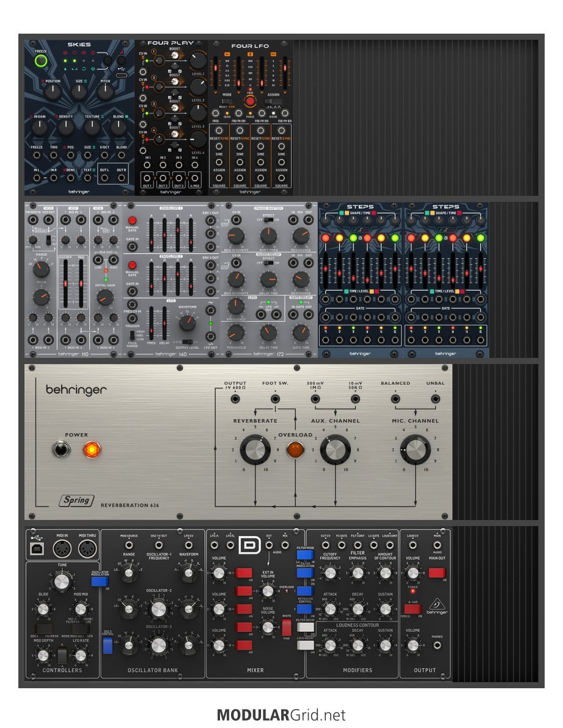This screenshot has width=563, height=728.
Task: Click the Mic. Channel knob on the spring reverb
Action: [x=415, y=450]
